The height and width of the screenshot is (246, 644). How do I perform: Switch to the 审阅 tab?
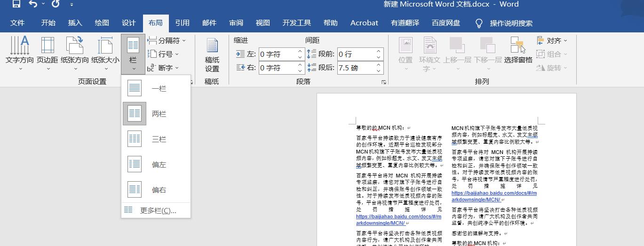236,23
